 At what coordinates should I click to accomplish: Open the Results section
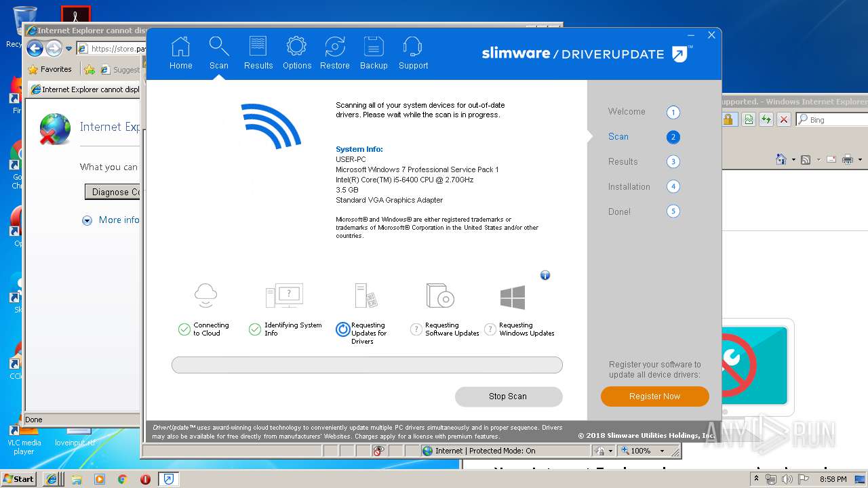click(258, 54)
